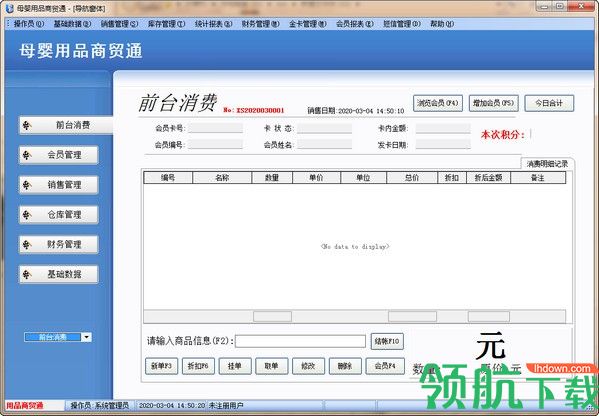Open the 操作员 menu
This screenshot has height=416, width=599.
pos(29,24)
